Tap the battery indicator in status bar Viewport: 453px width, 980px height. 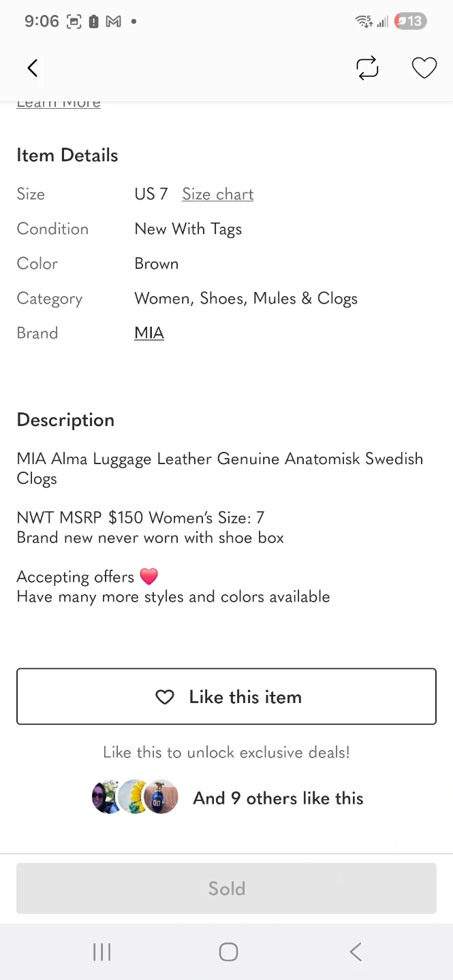click(410, 22)
